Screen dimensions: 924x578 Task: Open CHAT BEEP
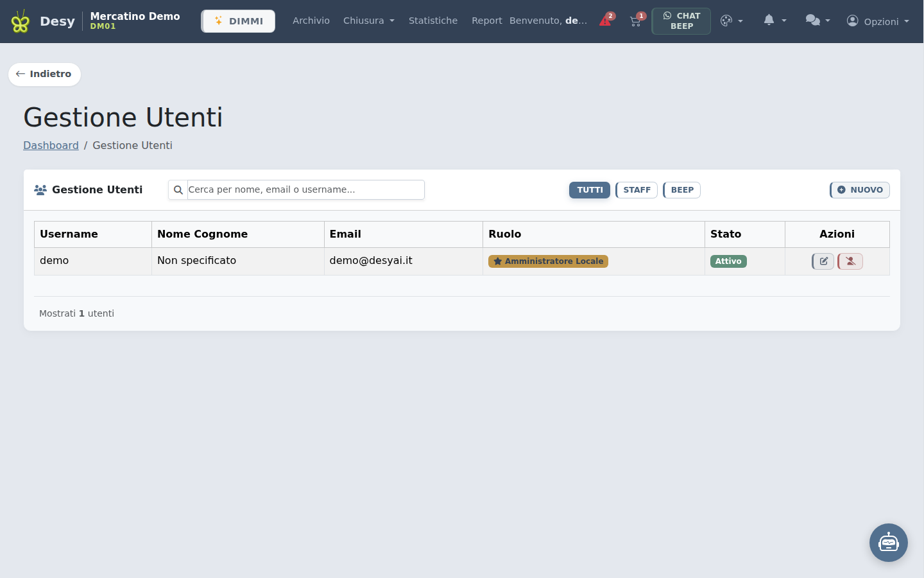(681, 21)
